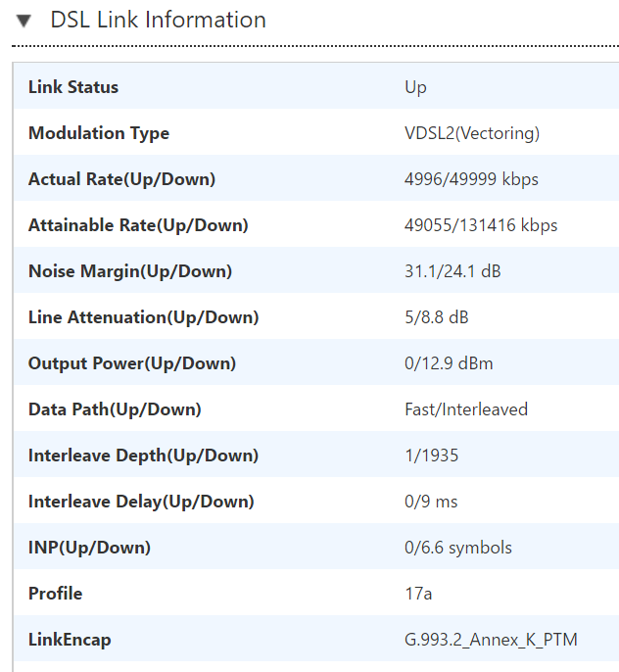The width and height of the screenshot is (619, 672).
Task: Click the Actual Rate(Up/Down) label
Action: tap(121, 179)
